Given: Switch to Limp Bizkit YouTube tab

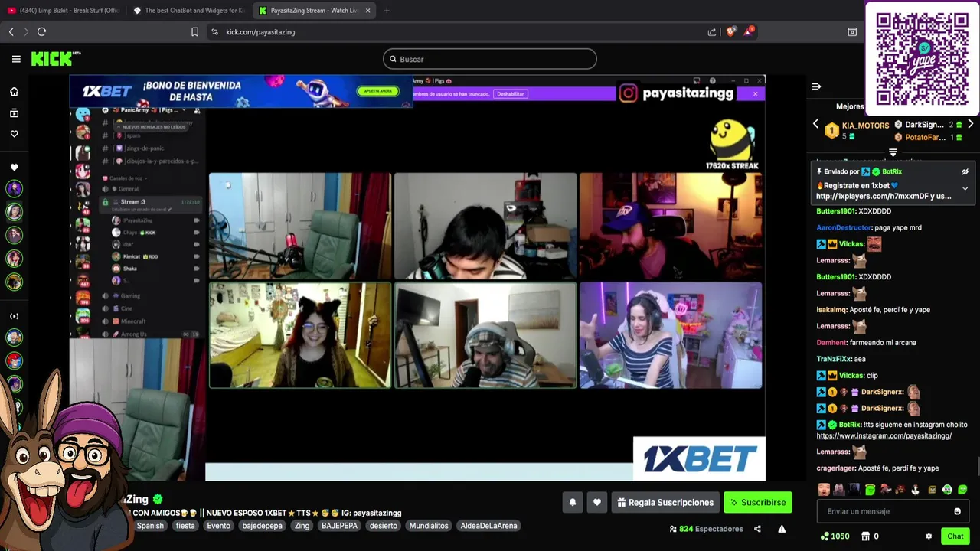Looking at the screenshot, I should (63, 10).
